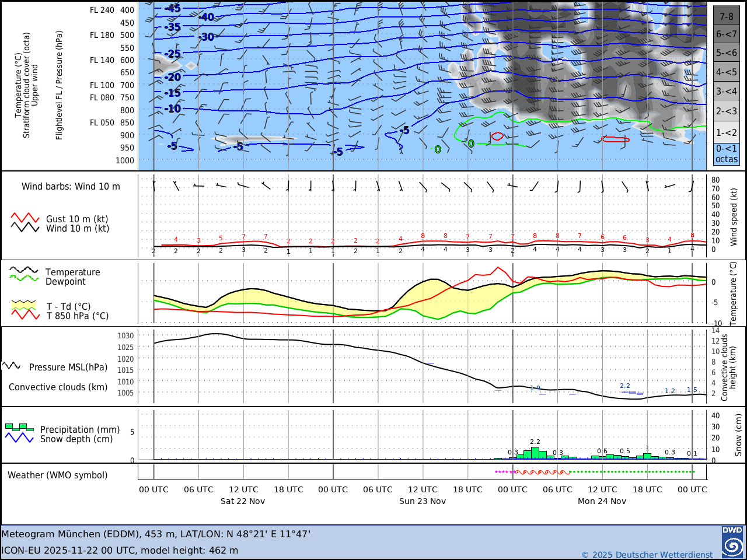
Task: Click the 2.2 value above the precipitation bar
Action: coord(535,442)
